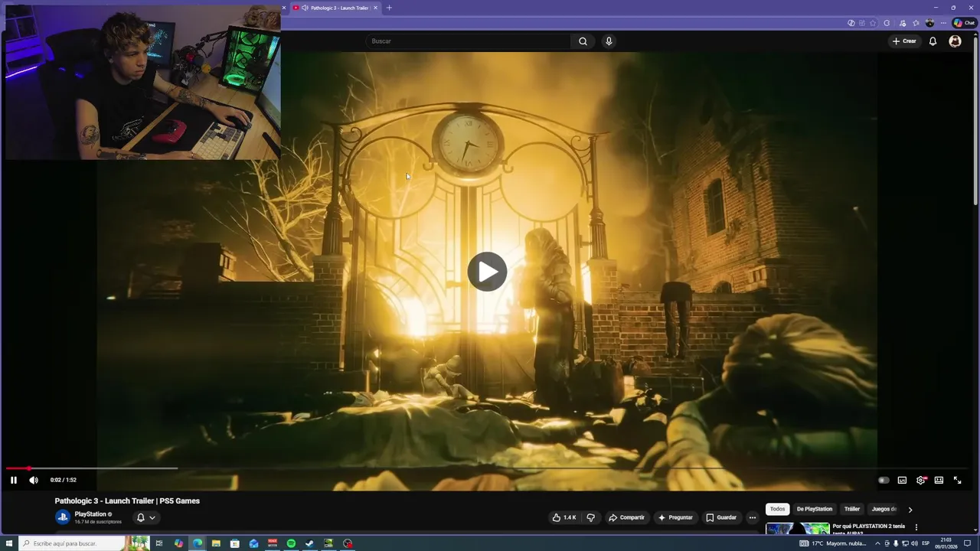This screenshot has height=551, width=980.
Task: Open YouTube notifications bell
Action: click(x=933, y=41)
